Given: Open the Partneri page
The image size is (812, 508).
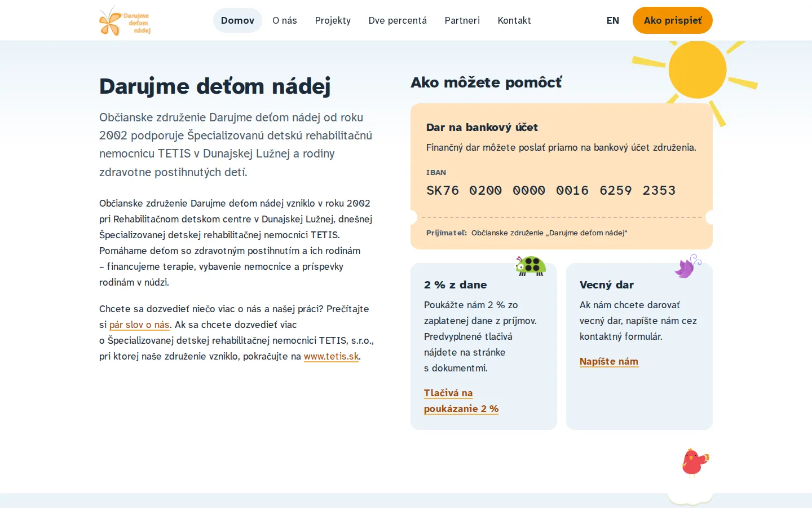Looking at the screenshot, I should pyautogui.click(x=462, y=20).
